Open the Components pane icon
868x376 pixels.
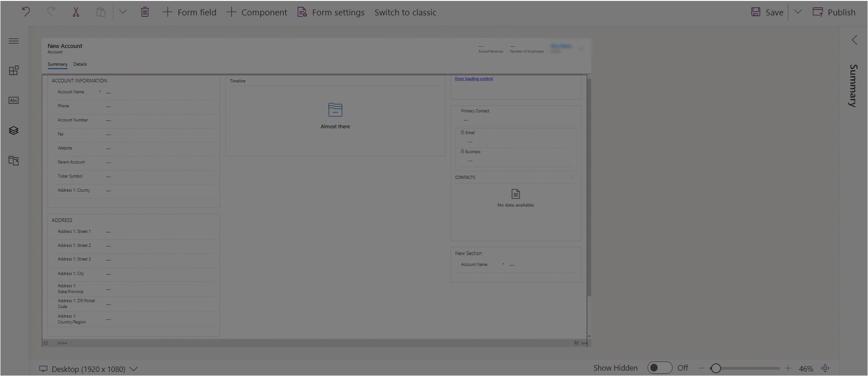(14, 71)
